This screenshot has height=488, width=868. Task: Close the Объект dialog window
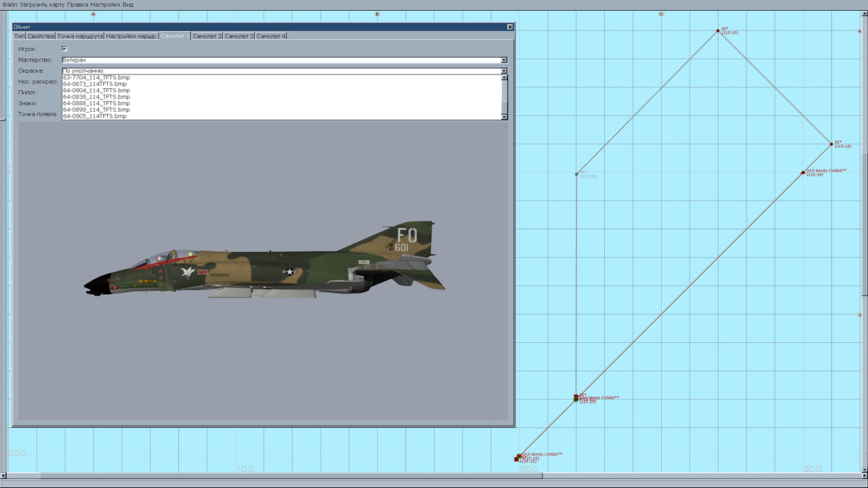tap(510, 27)
